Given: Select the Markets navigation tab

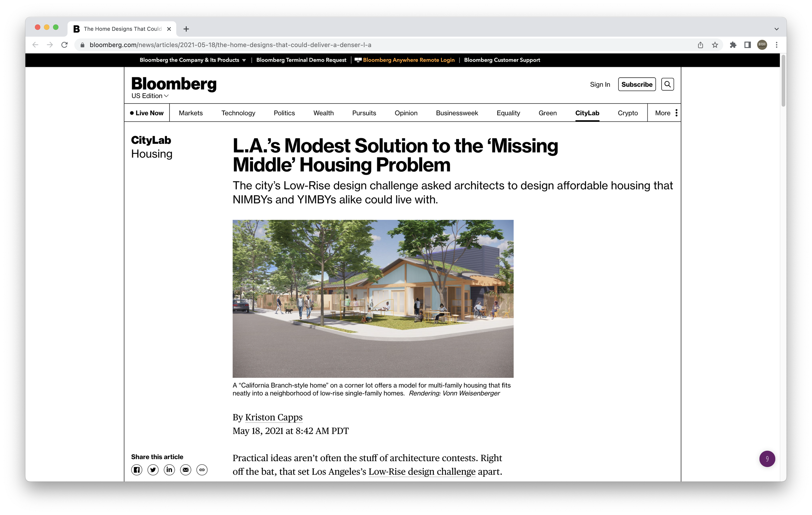Looking at the screenshot, I should (x=191, y=112).
